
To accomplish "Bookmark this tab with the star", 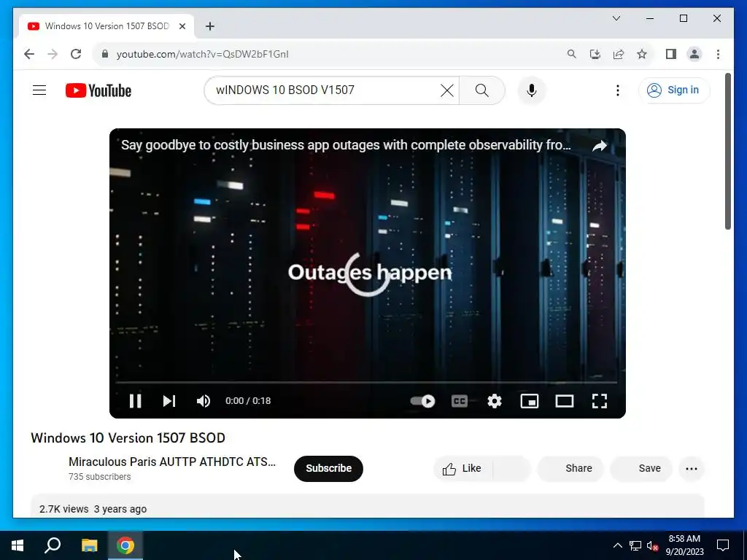I will click(x=642, y=54).
